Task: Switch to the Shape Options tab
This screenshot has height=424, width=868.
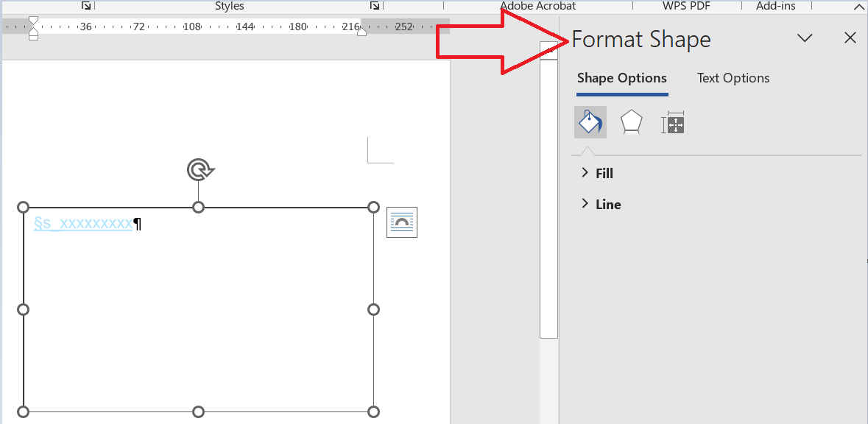Action: [x=621, y=78]
